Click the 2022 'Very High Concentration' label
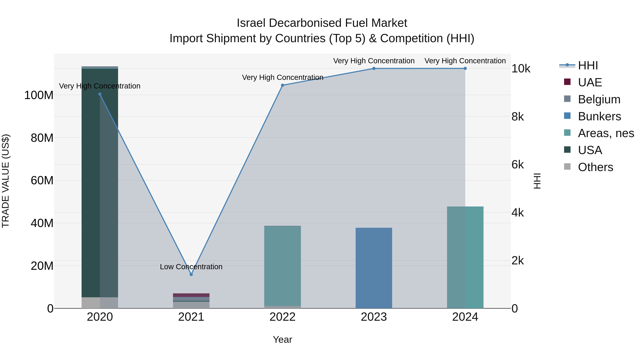Image resolution: width=644 pixels, height=362 pixels. tap(282, 77)
